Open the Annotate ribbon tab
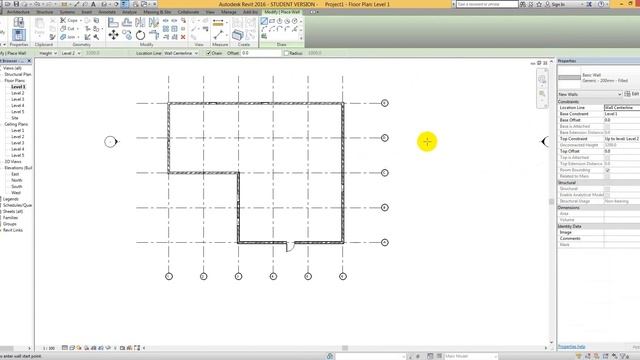 pos(107,12)
